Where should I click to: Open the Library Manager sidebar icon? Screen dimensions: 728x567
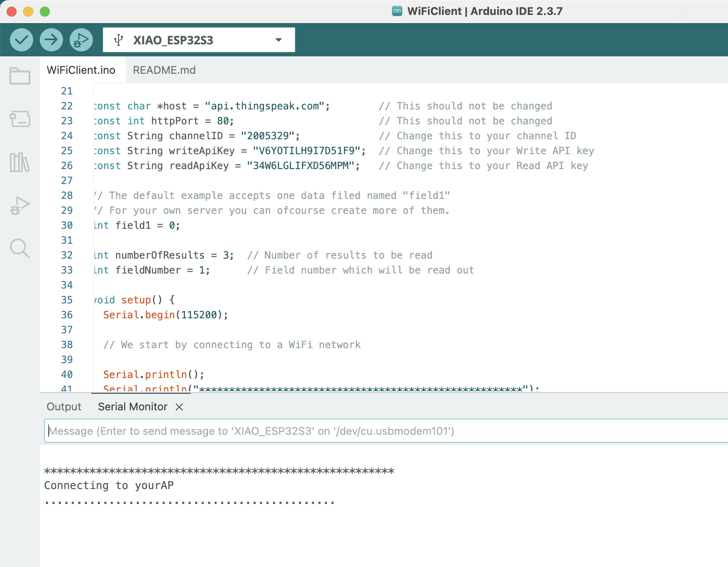click(x=20, y=162)
